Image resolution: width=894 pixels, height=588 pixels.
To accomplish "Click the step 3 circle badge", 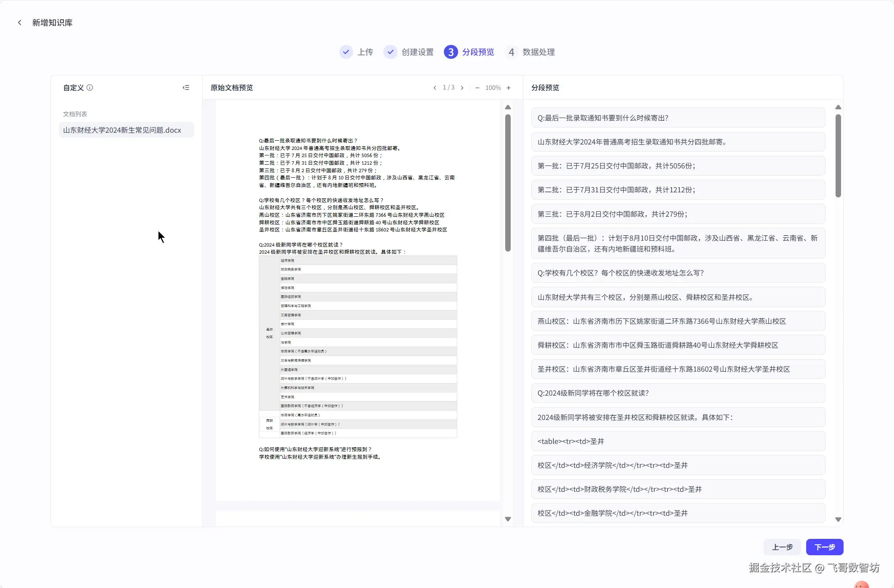I will pos(451,52).
